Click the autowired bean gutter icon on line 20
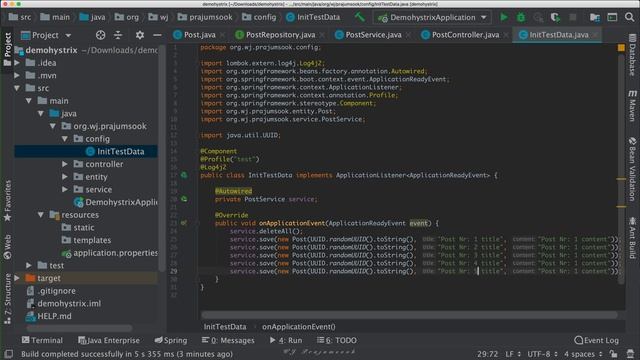This screenshot has width=640, height=360. (x=184, y=199)
